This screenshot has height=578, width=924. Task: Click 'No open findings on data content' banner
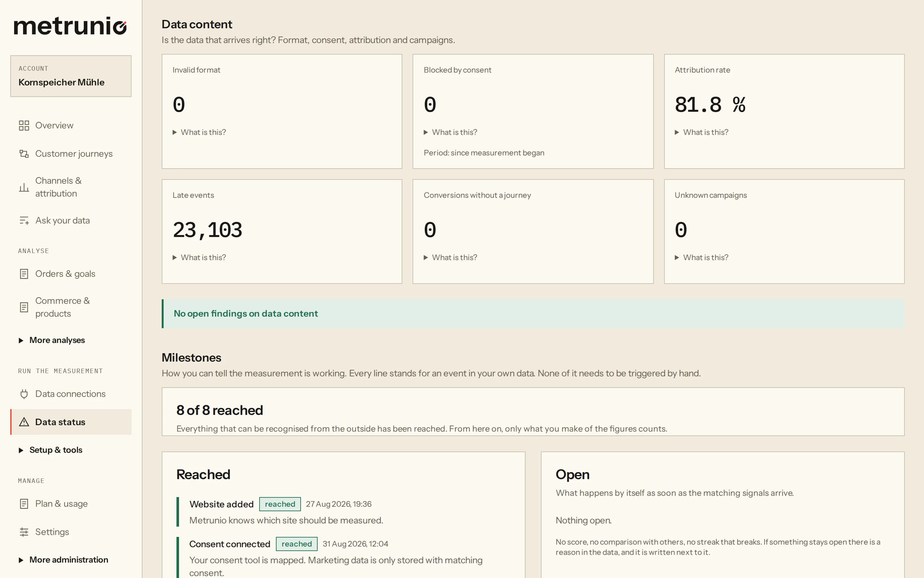533,314
